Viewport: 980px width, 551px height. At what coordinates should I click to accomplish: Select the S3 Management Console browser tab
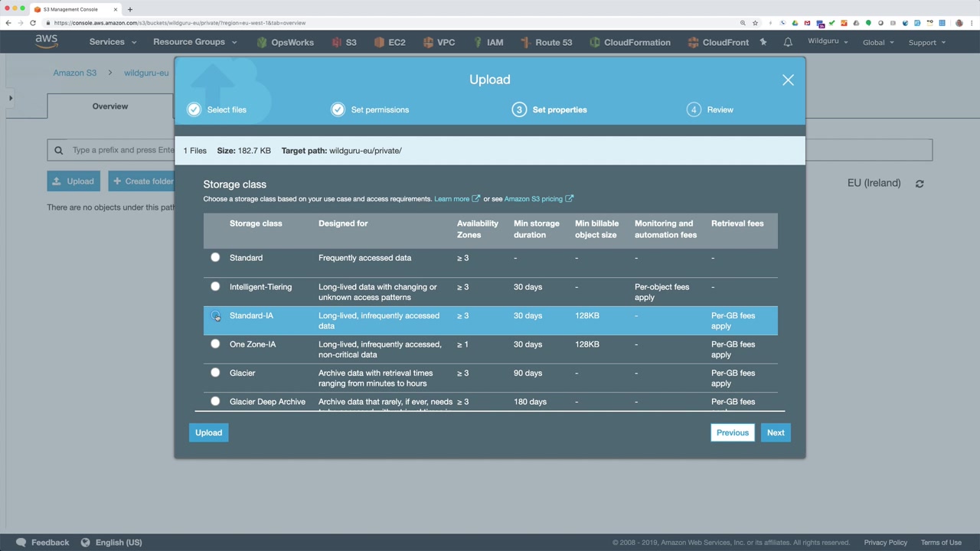76,9
